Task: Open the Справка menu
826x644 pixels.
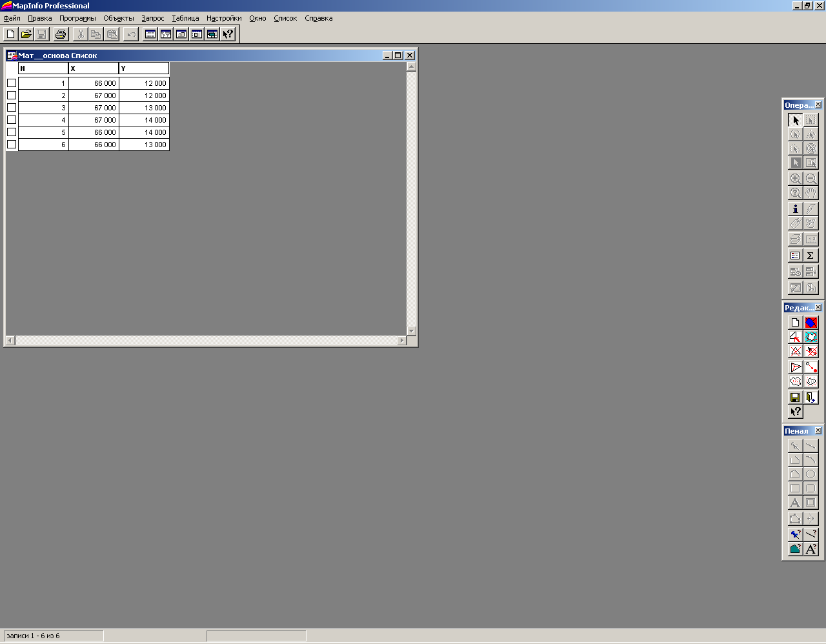Action: point(319,18)
